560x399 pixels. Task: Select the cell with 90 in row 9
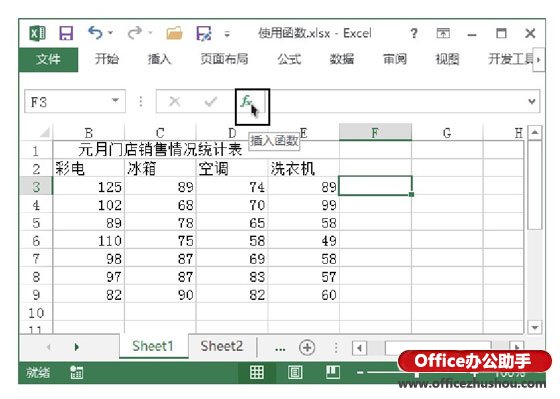pos(160,295)
